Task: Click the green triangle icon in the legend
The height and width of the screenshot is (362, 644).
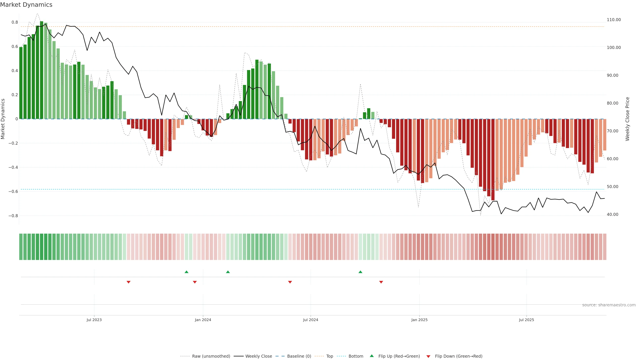Action: coord(372,356)
